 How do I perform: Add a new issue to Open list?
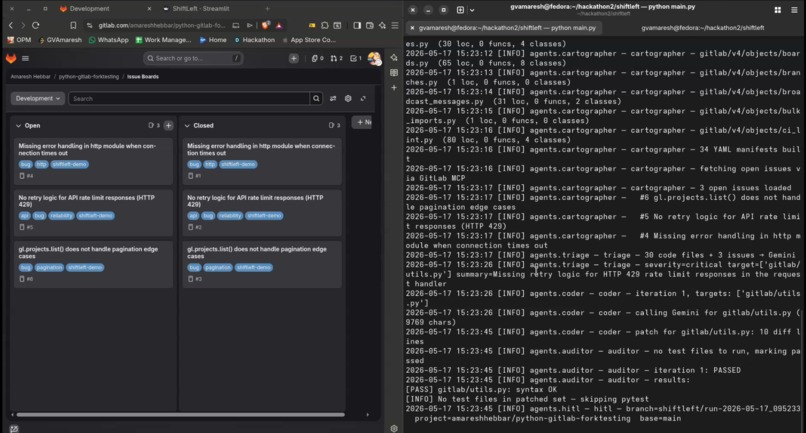pos(169,125)
